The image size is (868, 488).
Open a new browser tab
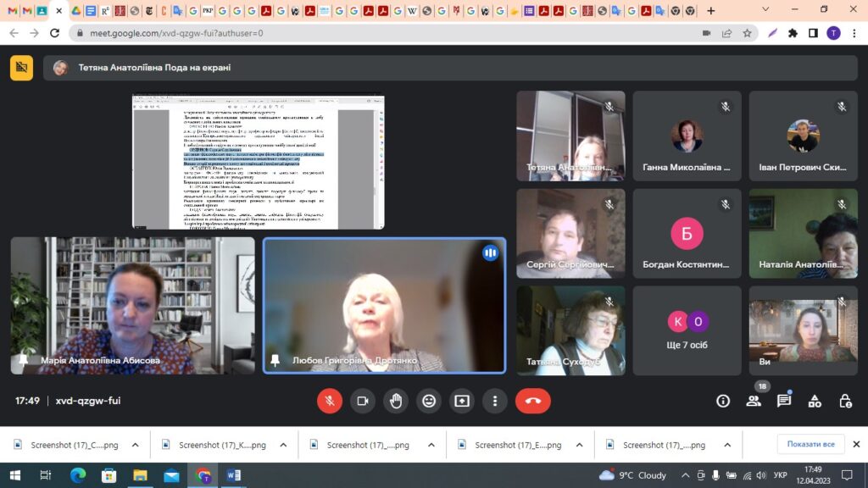tap(710, 11)
